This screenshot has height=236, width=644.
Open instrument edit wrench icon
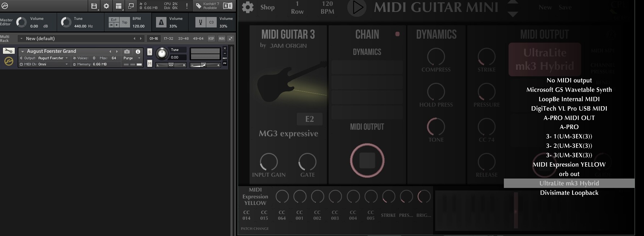[9, 51]
